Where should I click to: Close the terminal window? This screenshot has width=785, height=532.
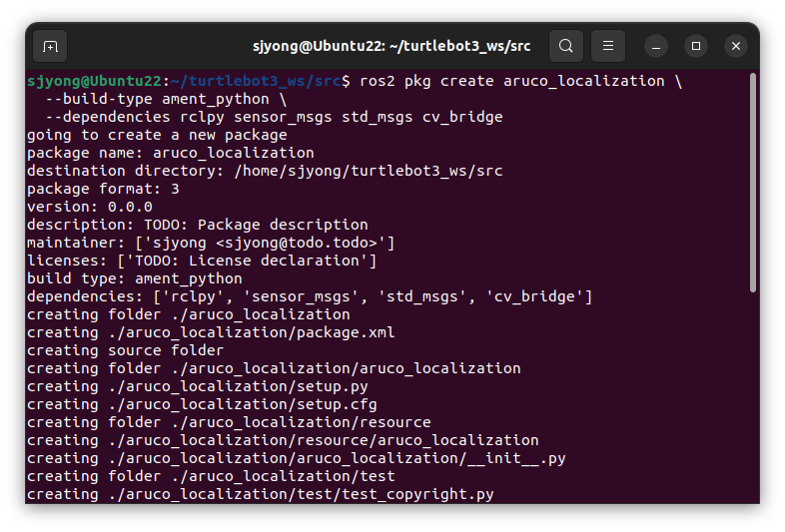pyautogui.click(x=736, y=46)
